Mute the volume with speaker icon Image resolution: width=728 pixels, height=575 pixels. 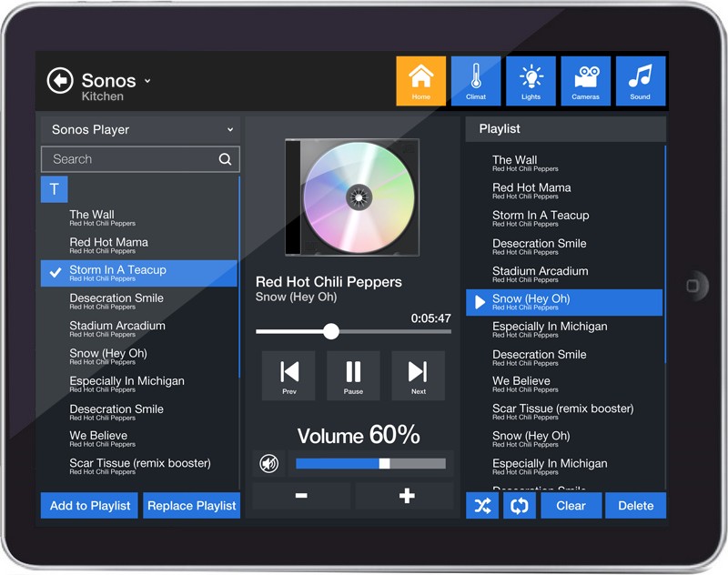268,464
